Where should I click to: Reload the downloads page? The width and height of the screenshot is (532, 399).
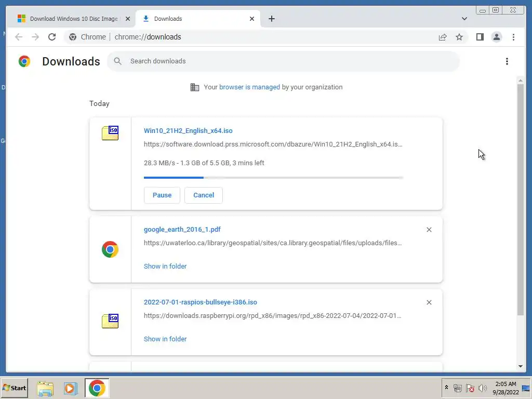point(52,37)
